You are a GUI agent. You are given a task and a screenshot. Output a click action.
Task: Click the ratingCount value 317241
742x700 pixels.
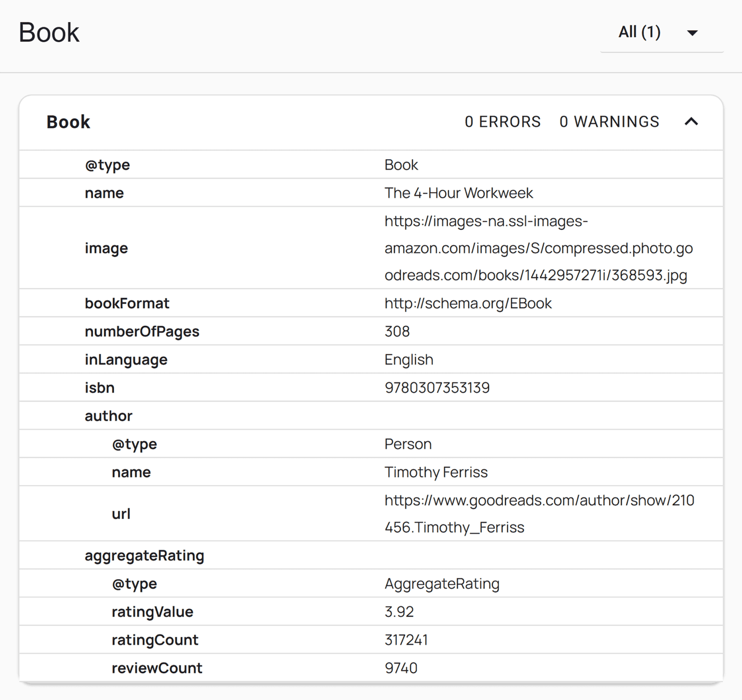click(406, 640)
